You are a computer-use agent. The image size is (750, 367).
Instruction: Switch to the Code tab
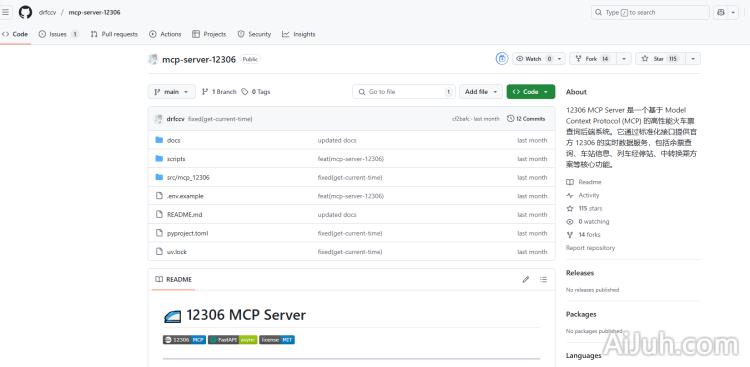click(x=15, y=34)
